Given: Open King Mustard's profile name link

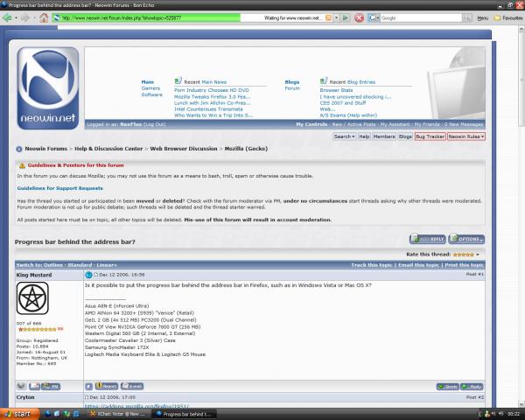Looking at the screenshot, I should tap(34, 275).
